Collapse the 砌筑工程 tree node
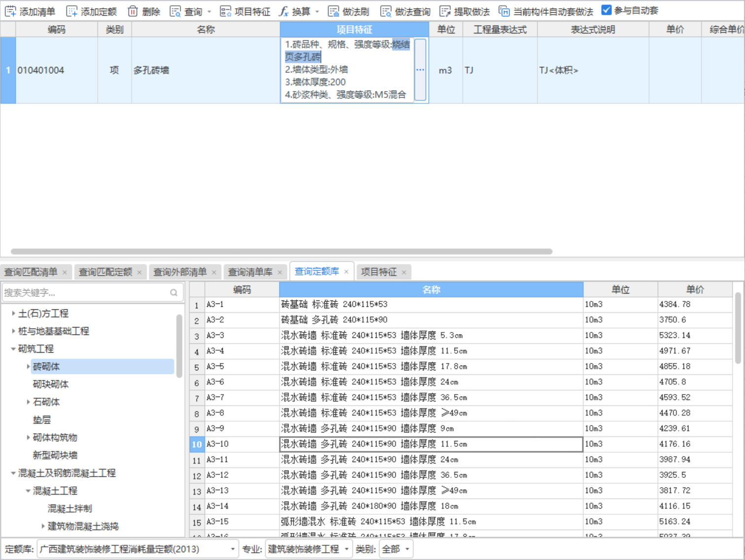This screenshot has width=745, height=560. (13, 349)
